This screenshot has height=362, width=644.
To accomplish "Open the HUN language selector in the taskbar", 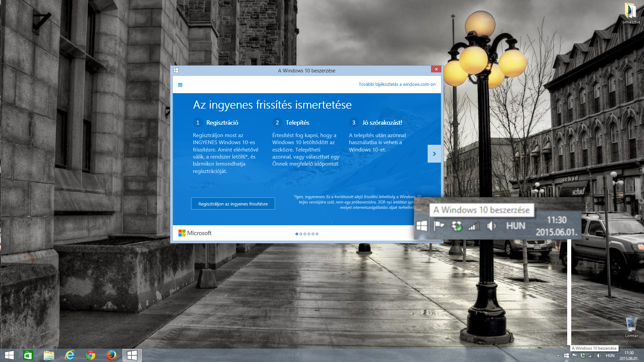I will tap(610, 356).
